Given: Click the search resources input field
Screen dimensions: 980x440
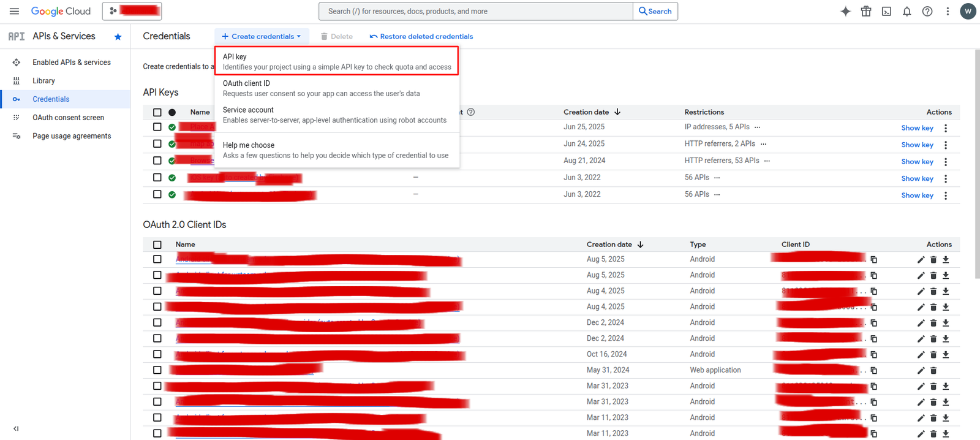Looking at the screenshot, I should [x=475, y=12].
